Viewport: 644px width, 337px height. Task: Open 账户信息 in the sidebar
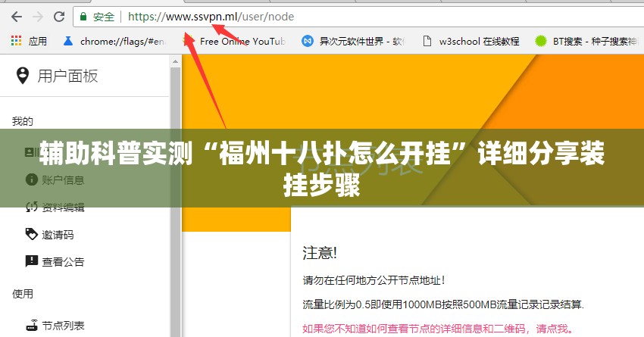62,180
